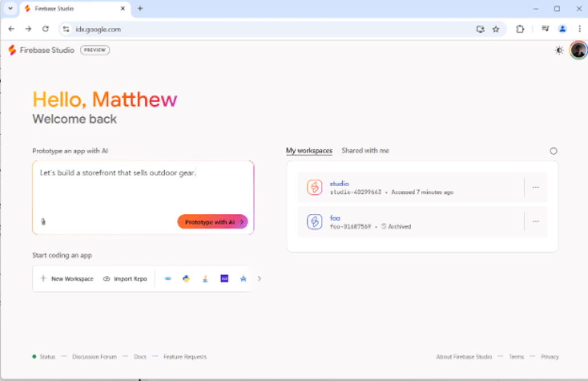Viewport: 588px width, 381px height.
Task: Open the purple AI workspace template
Action: [x=224, y=278]
